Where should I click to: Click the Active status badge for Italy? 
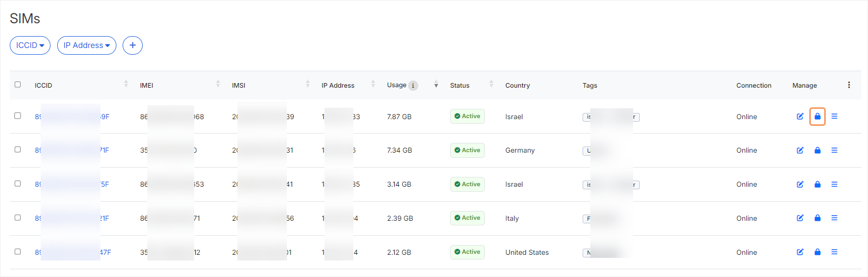pos(467,218)
